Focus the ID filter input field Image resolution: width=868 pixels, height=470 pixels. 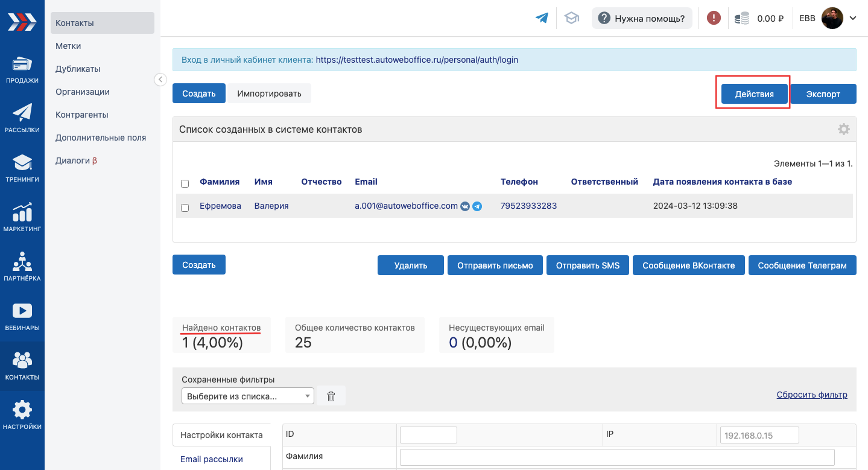pyautogui.click(x=428, y=435)
